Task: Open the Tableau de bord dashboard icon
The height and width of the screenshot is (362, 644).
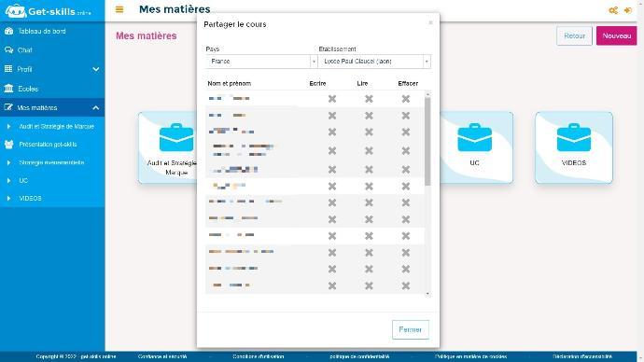Action: 8,31
